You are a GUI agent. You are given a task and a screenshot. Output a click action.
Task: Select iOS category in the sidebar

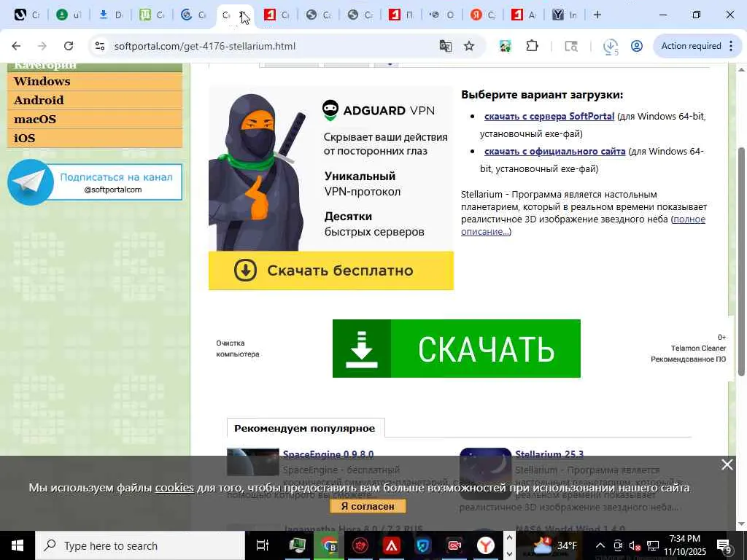[x=94, y=138]
